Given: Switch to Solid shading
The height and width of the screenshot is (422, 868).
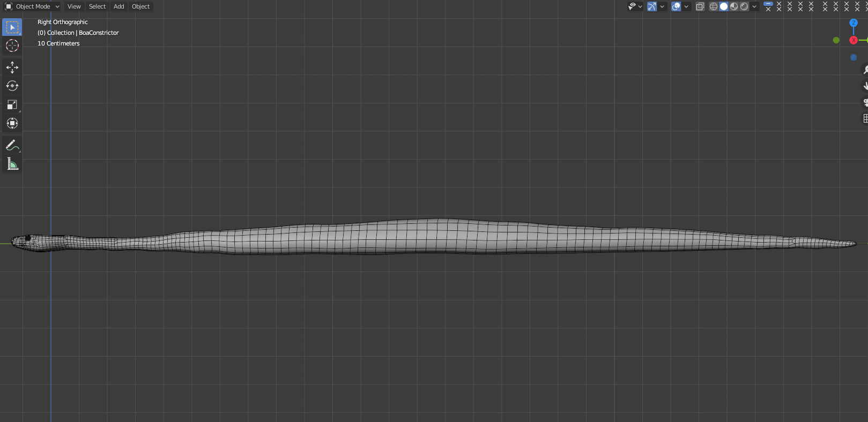Looking at the screenshot, I should [x=724, y=6].
